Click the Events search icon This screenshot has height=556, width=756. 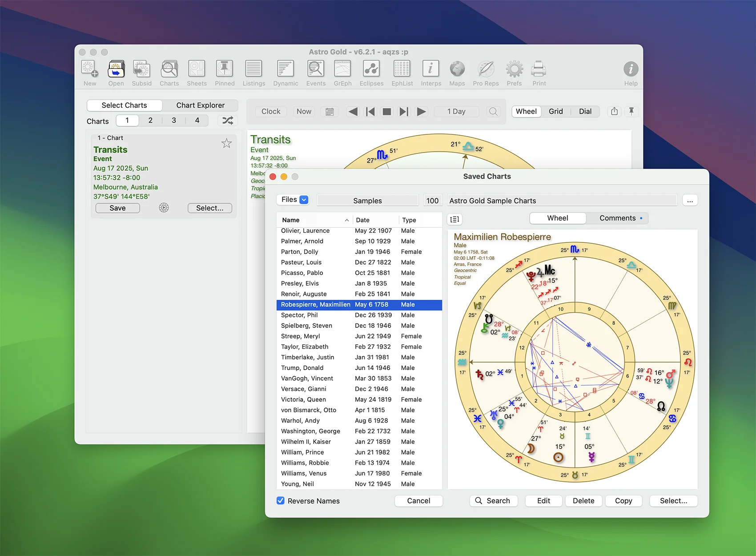pos(316,69)
